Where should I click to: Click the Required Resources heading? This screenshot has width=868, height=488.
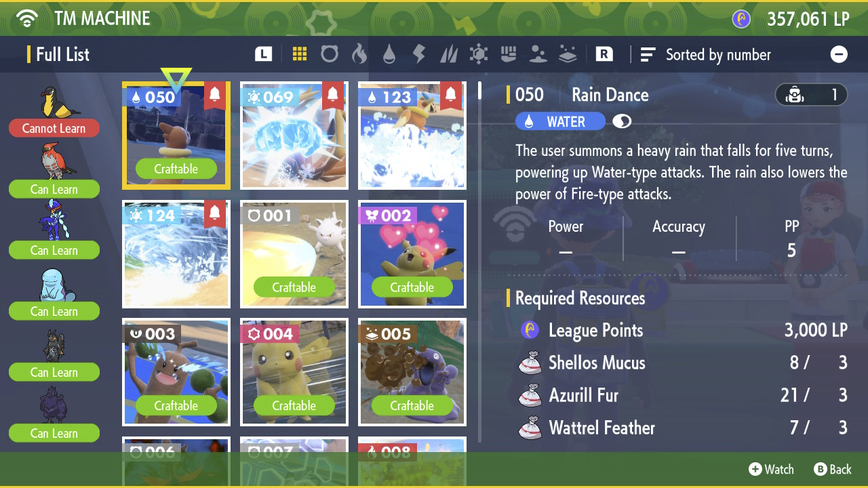pos(580,298)
